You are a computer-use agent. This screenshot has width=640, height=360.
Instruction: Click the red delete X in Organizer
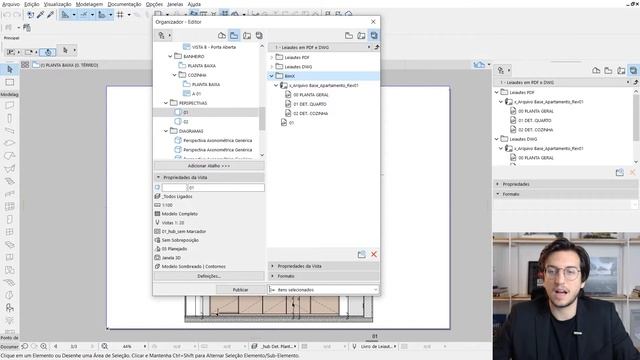[x=374, y=254]
